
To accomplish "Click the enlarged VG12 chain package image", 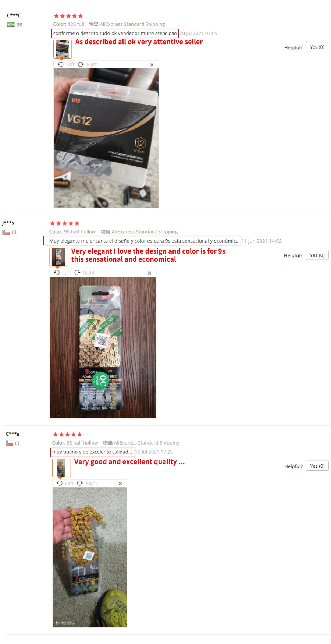I will click(106, 138).
